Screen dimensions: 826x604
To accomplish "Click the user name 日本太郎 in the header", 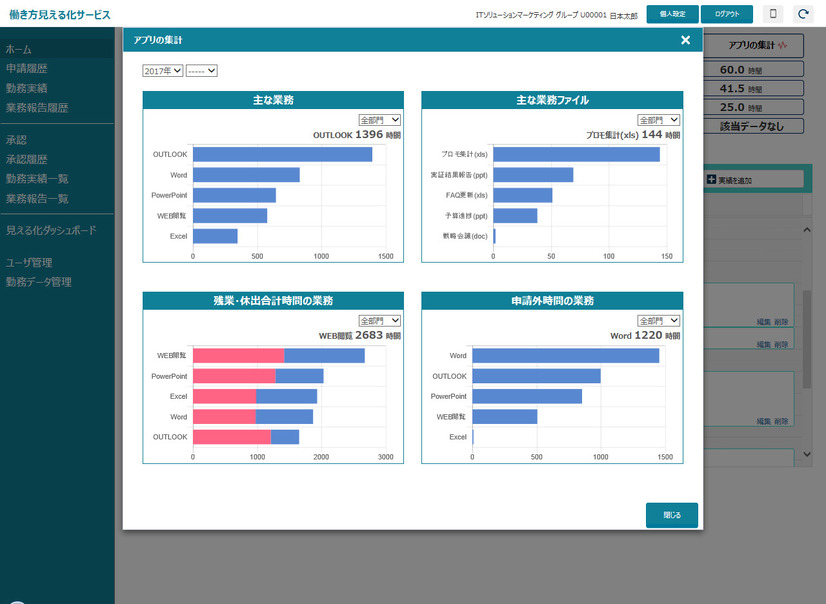I will (624, 16).
